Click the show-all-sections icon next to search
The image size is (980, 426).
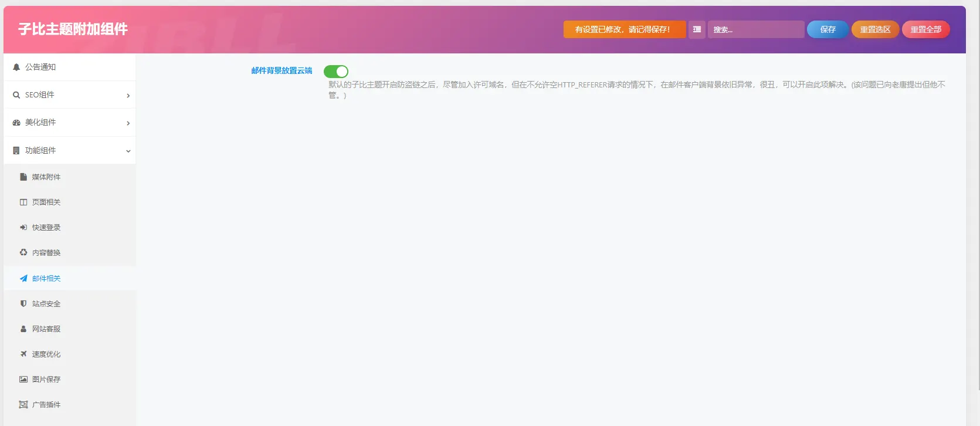point(697,29)
